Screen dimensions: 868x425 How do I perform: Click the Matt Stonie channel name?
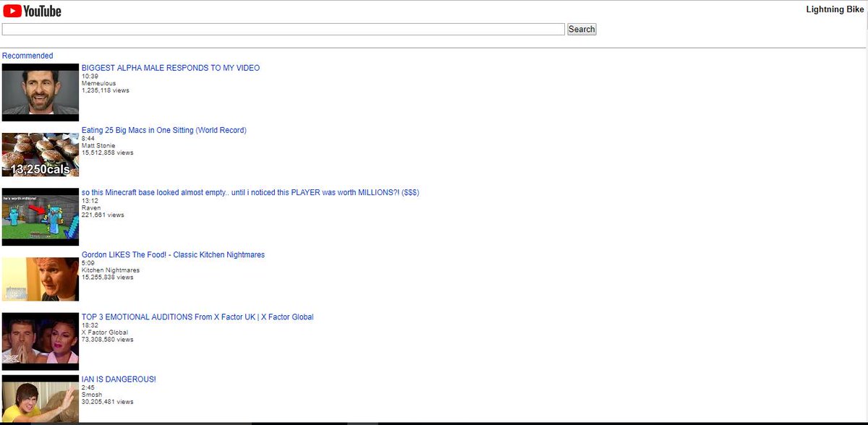pyautogui.click(x=98, y=145)
